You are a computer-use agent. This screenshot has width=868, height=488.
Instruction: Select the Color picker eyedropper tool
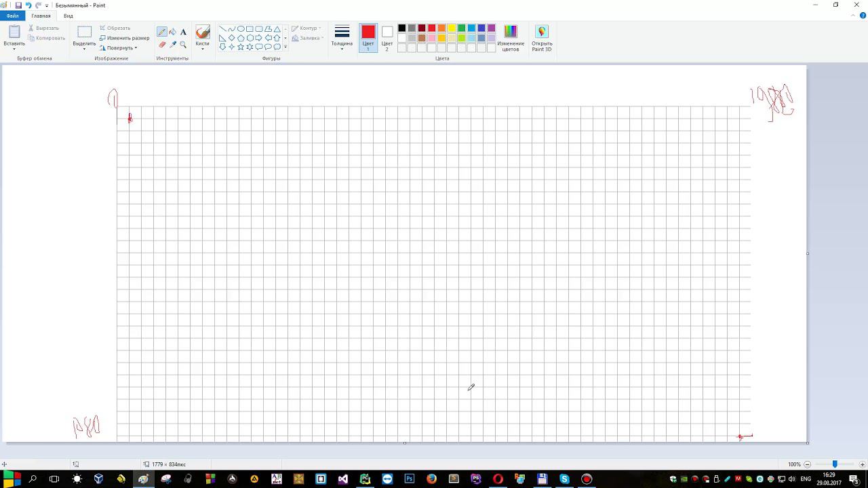tap(173, 45)
